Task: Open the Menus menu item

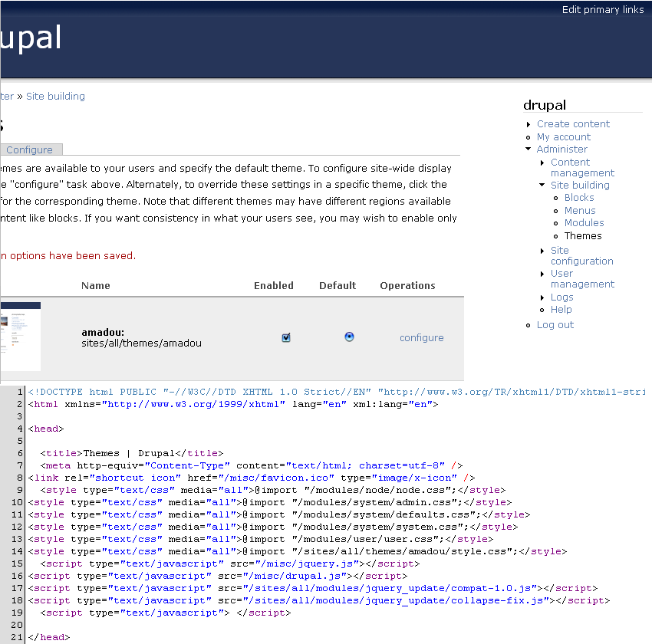Action: coord(580,211)
